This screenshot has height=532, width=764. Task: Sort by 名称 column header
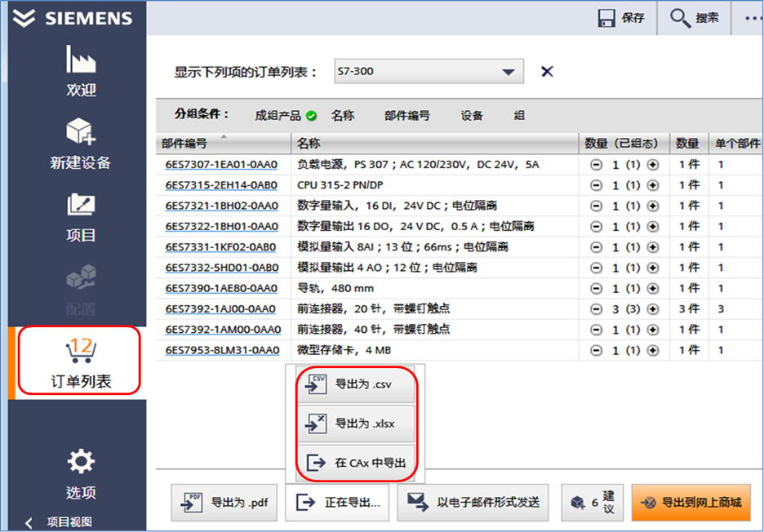[434, 144]
